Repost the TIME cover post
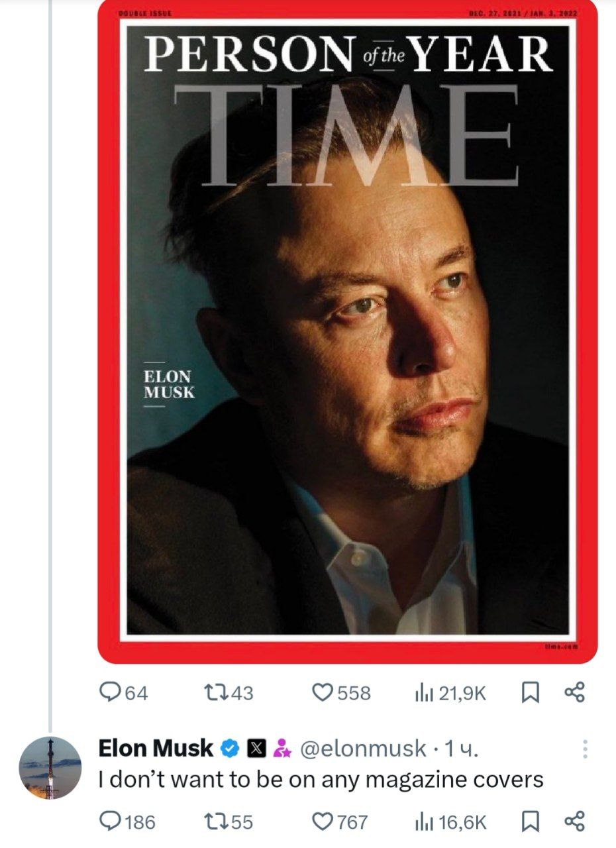Viewport: 616px width, 848px height. pos(229,693)
